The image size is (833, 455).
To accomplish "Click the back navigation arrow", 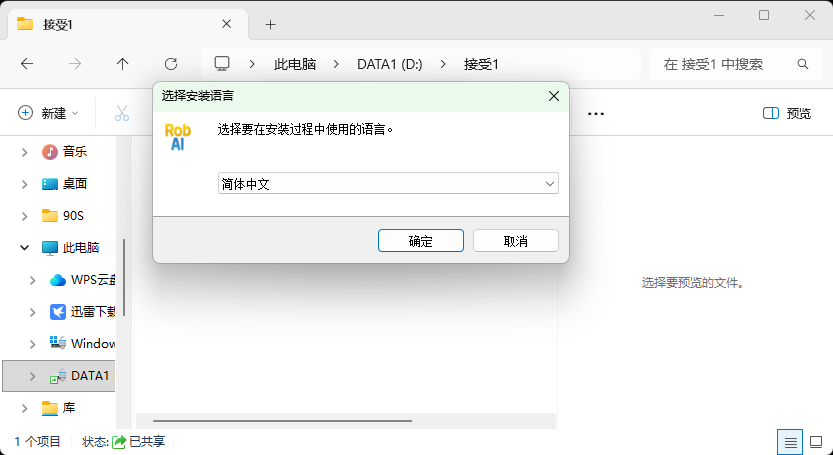I will click(27, 64).
